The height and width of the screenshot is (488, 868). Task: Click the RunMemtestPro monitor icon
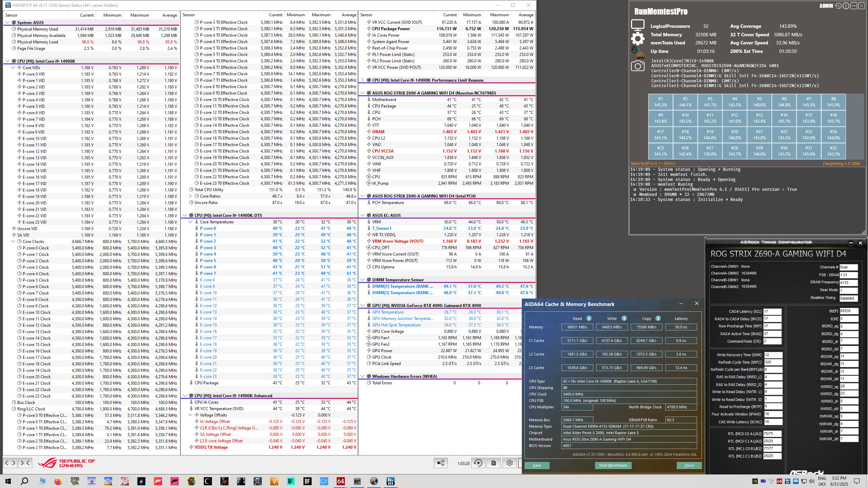tap(637, 26)
